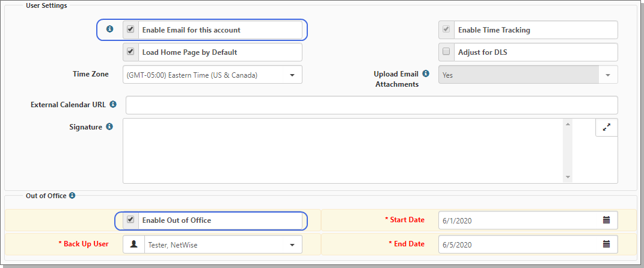Click the External Calendar URL info icon
The width and height of the screenshot is (644, 268).
(113, 104)
